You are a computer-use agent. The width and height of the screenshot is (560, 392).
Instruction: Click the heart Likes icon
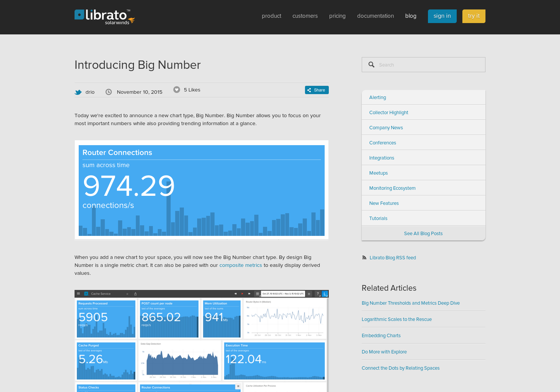(x=177, y=90)
